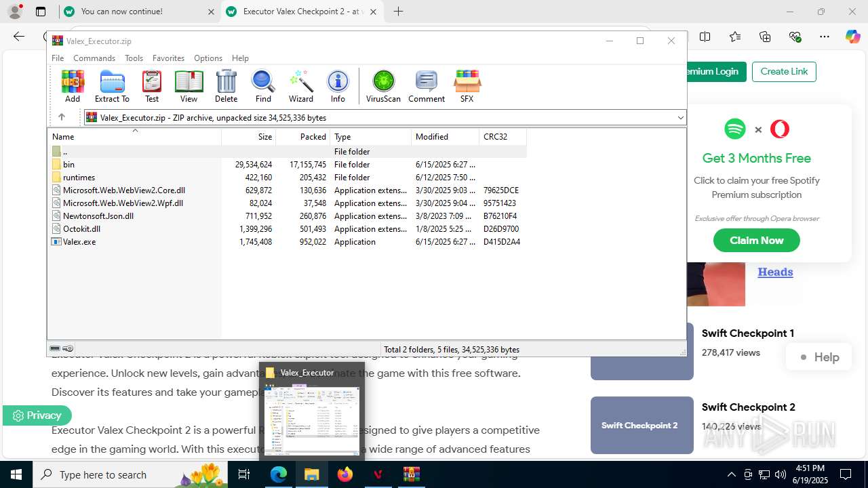Image resolution: width=868 pixels, height=488 pixels.
Task: Click the Add toolbar icon in WinRAR
Action: point(73,86)
